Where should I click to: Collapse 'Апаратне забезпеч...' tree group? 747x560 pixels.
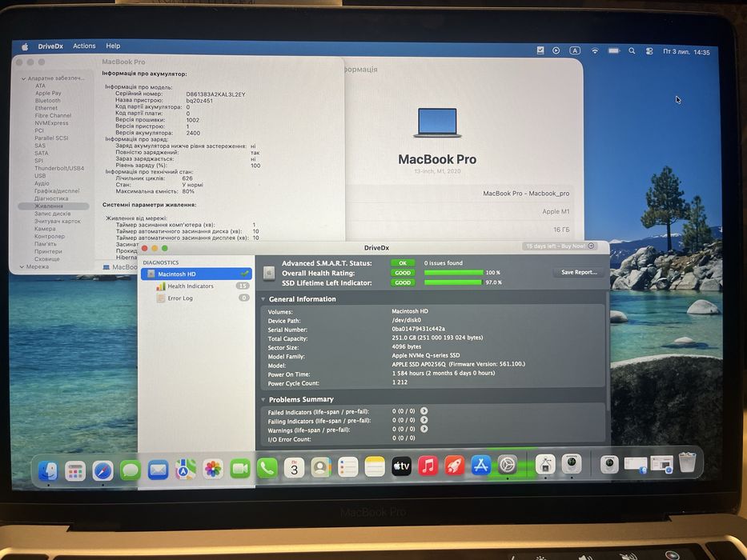[23, 78]
